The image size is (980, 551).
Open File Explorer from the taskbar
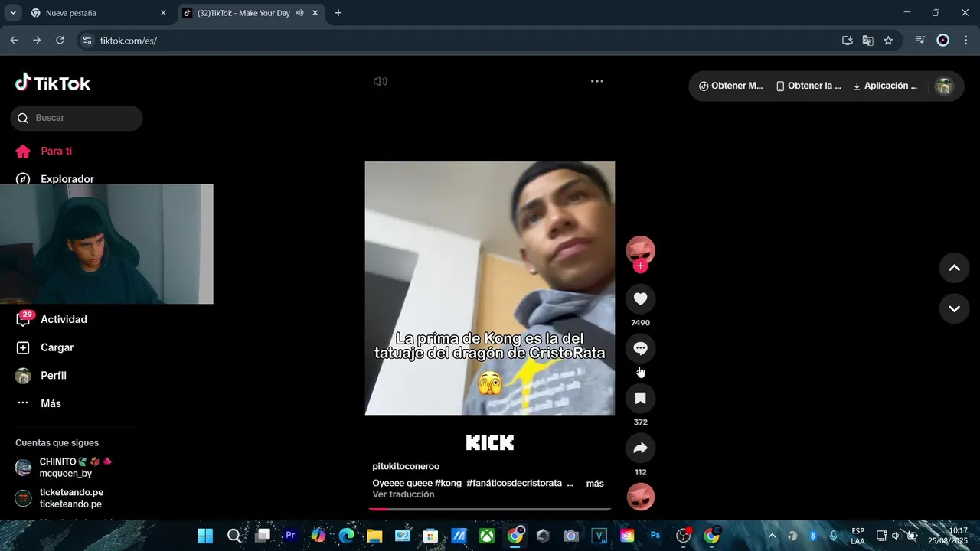tap(374, 536)
